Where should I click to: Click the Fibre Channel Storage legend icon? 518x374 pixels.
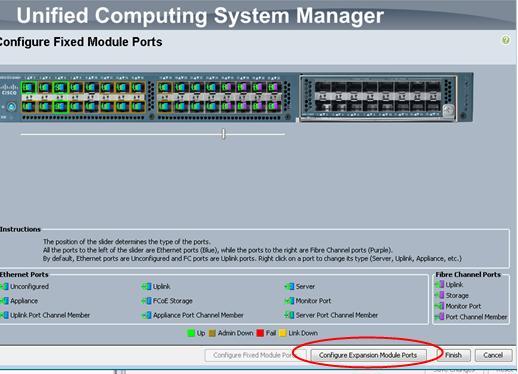point(440,295)
